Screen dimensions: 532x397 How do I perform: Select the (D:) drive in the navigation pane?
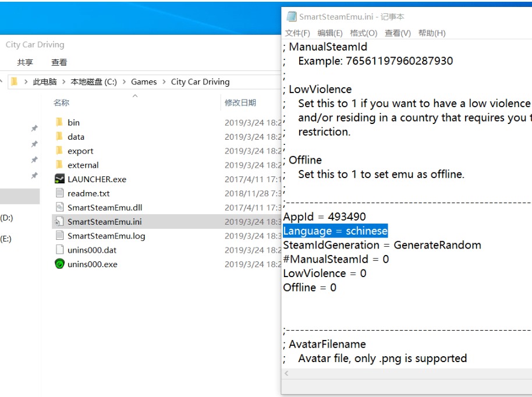point(6,218)
